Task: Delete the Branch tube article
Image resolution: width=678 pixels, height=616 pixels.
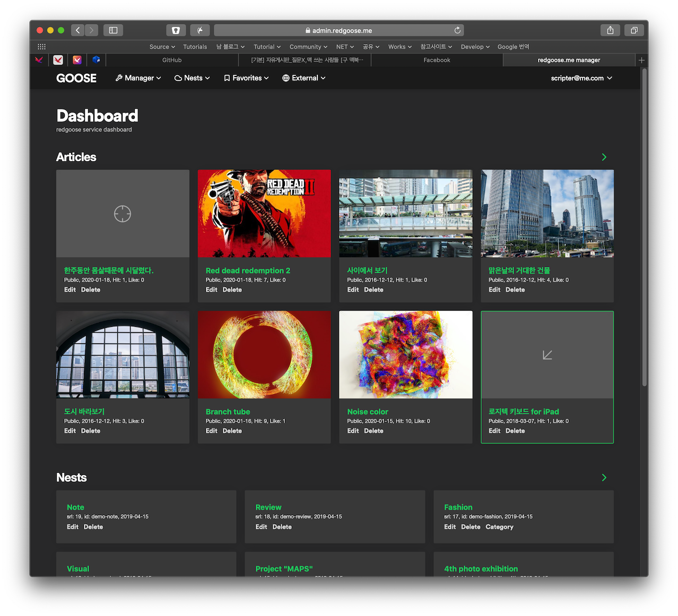Action: click(x=232, y=431)
